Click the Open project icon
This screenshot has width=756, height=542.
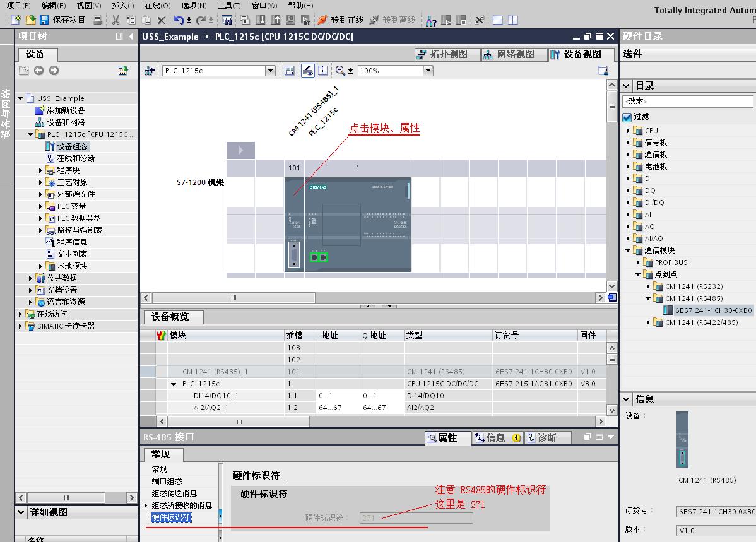pyautogui.click(x=30, y=20)
